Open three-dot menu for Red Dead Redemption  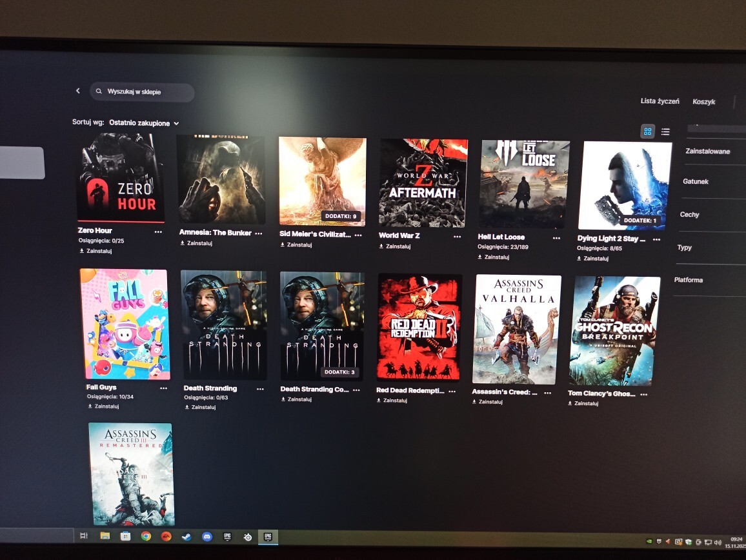(x=452, y=392)
